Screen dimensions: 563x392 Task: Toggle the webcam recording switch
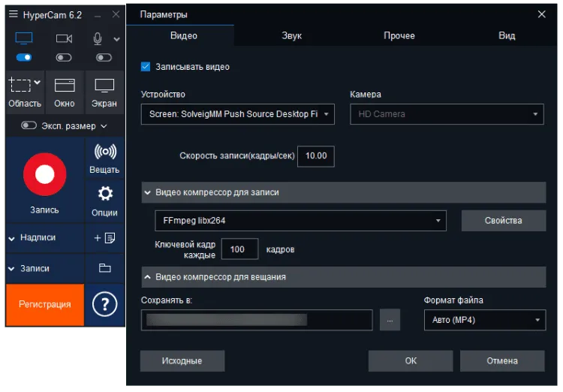tap(64, 57)
